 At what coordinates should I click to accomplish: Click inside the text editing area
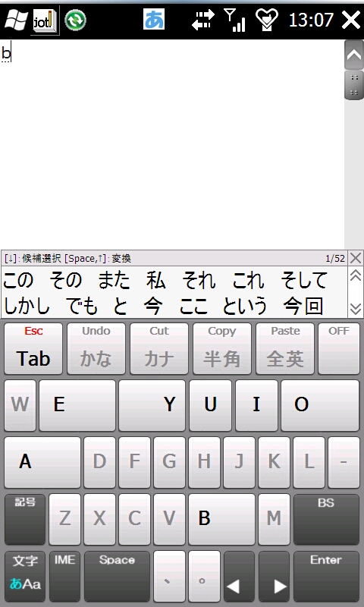171,144
